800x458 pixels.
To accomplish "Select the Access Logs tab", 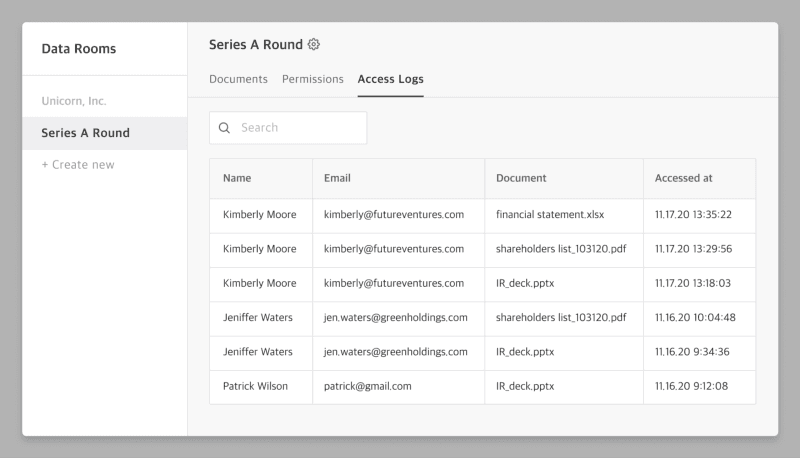I will point(390,79).
